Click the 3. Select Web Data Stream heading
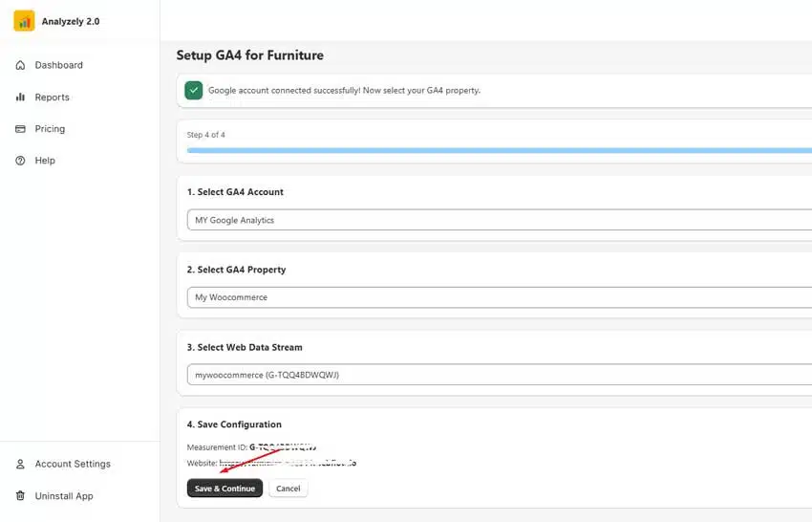The width and height of the screenshot is (812, 522). pyautogui.click(x=245, y=347)
